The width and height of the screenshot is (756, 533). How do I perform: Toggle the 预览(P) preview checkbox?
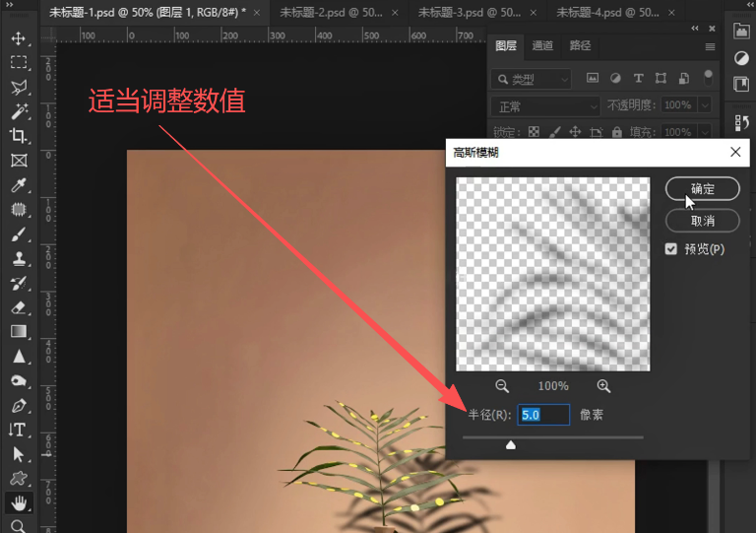(x=671, y=249)
